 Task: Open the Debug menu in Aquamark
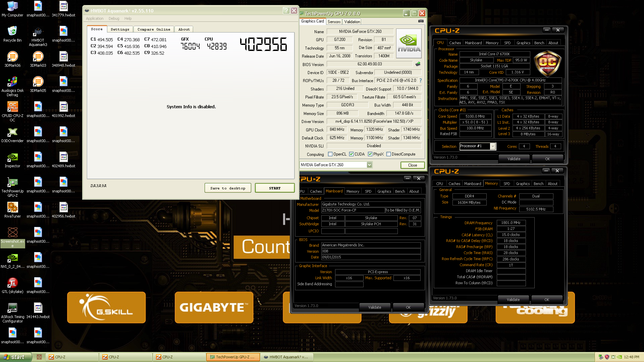(x=114, y=18)
